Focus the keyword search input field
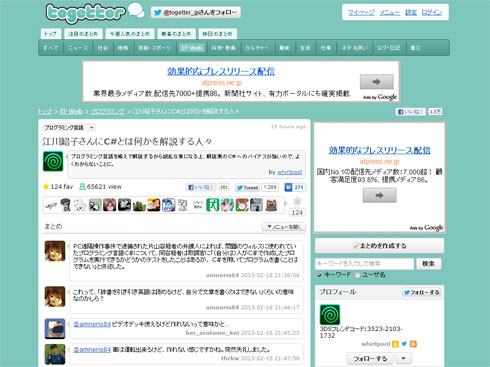490x367 pixels. point(364,264)
